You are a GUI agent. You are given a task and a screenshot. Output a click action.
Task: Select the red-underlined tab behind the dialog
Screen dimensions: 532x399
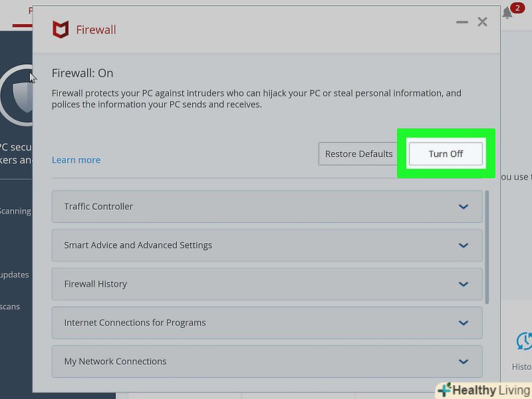[x=31, y=11]
